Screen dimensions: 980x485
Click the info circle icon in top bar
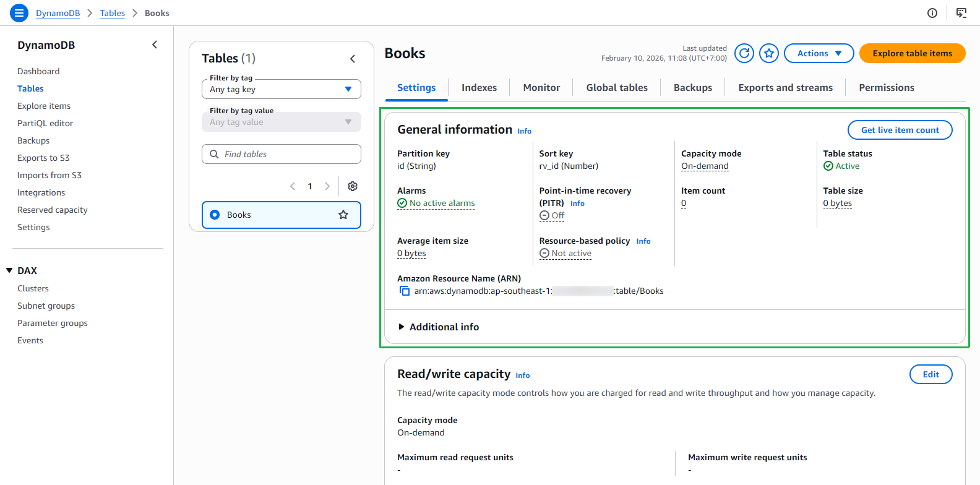932,13
